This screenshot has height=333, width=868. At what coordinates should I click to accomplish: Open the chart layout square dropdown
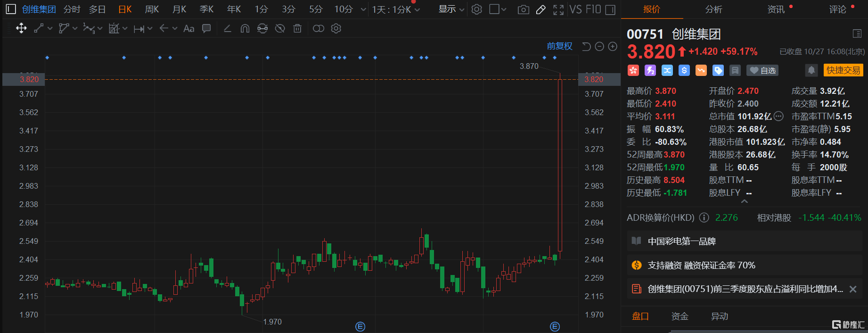click(x=498, y=9)
